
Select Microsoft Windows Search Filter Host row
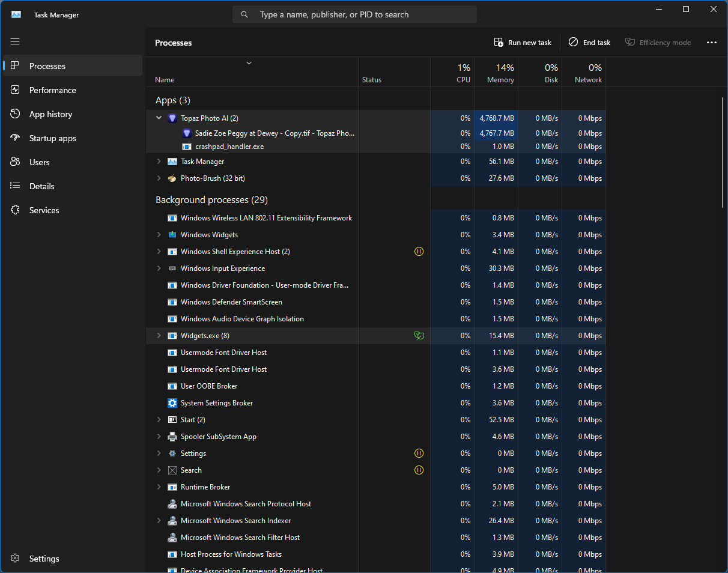[x=375, y=538]
